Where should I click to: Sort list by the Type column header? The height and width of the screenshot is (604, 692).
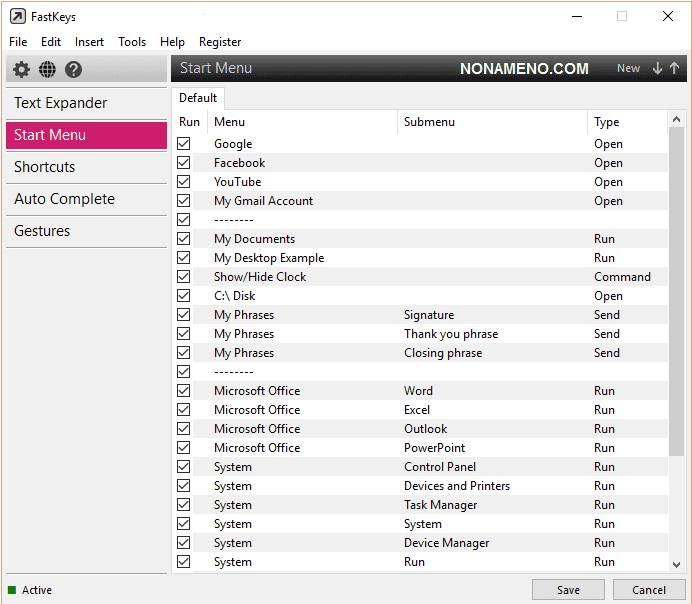coord(607,122)
